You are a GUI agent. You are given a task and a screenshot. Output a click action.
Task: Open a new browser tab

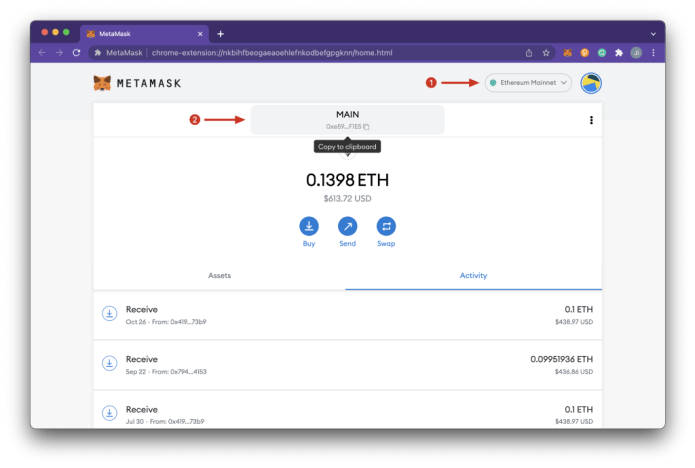coord(220,34)
